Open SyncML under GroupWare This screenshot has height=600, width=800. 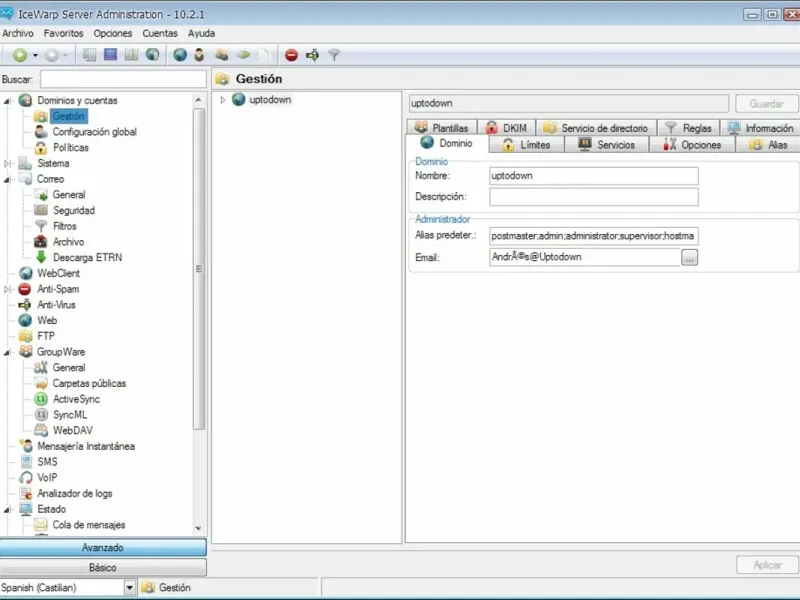point(70,415)
